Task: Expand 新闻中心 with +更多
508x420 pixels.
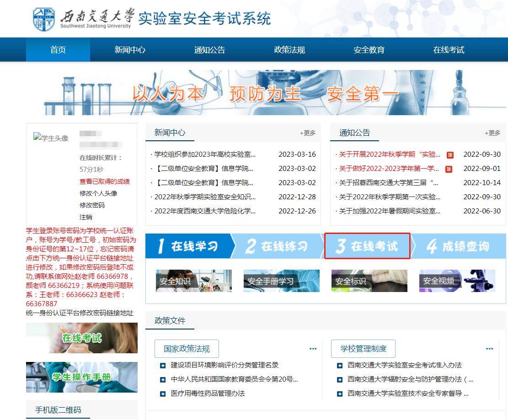Action: pyautogui.click(x=307, y=133)
